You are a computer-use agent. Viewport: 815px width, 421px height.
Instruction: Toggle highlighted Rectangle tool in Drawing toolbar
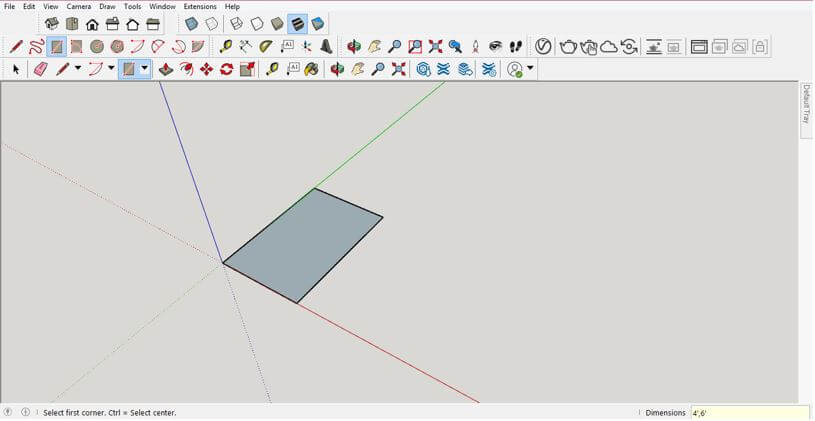click(56, 47)
